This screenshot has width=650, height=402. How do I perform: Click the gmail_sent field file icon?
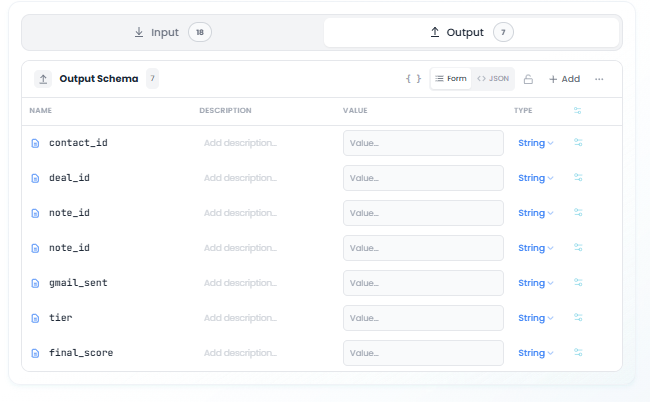click(x=35, y=283)
